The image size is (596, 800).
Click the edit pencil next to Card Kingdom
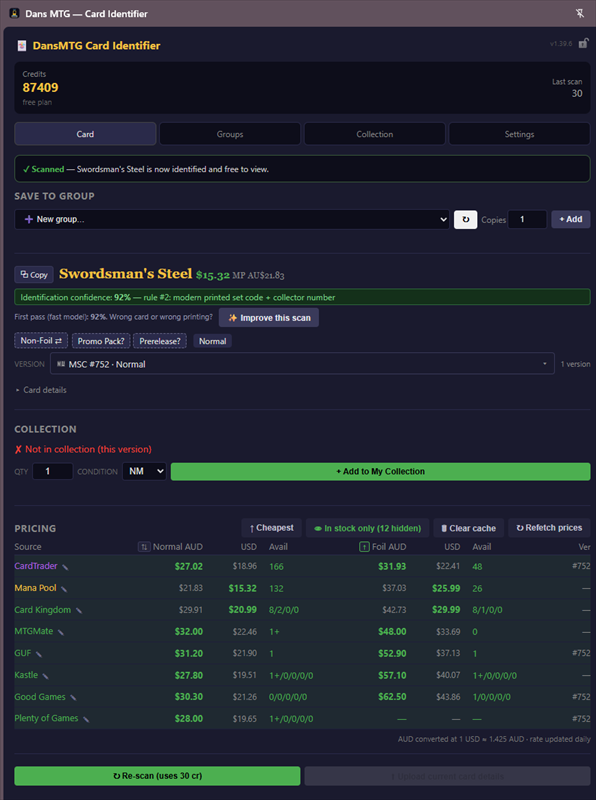pos(79,610)
